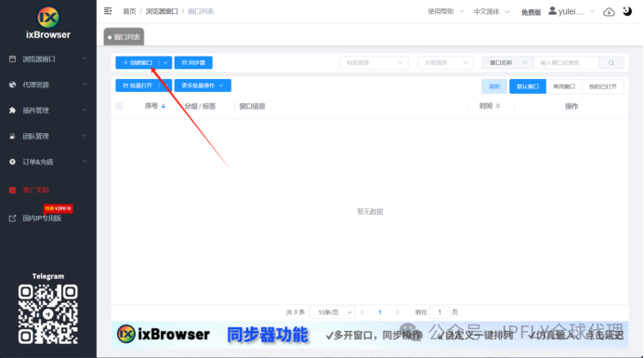Focus the 输入窗口名搜索 search field

pos(566,62)
